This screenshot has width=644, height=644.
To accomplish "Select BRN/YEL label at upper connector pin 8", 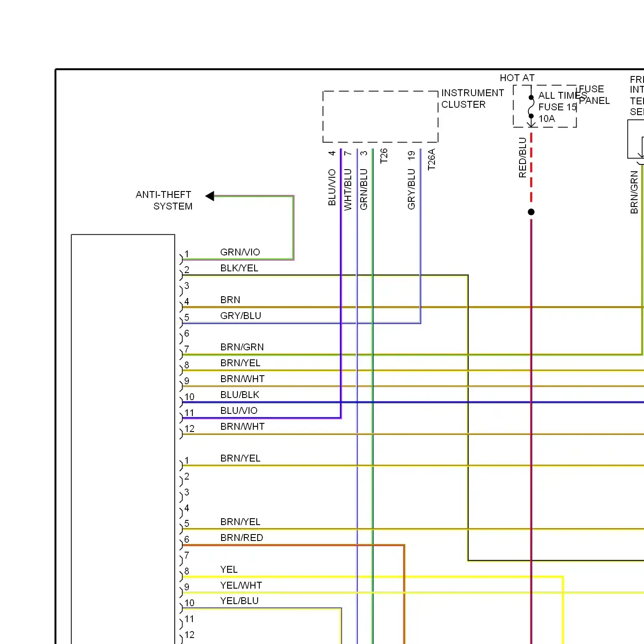I will click(x=240, y=363).
